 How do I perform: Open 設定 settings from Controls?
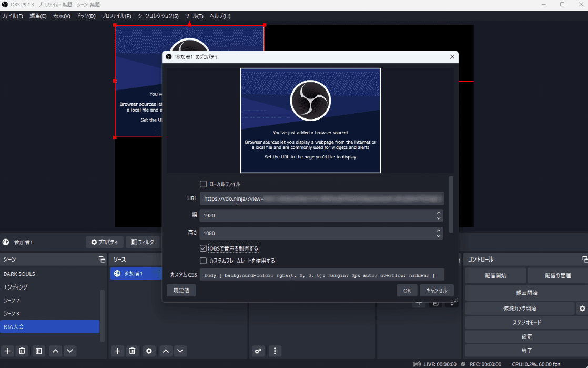(x=526, y=336)
